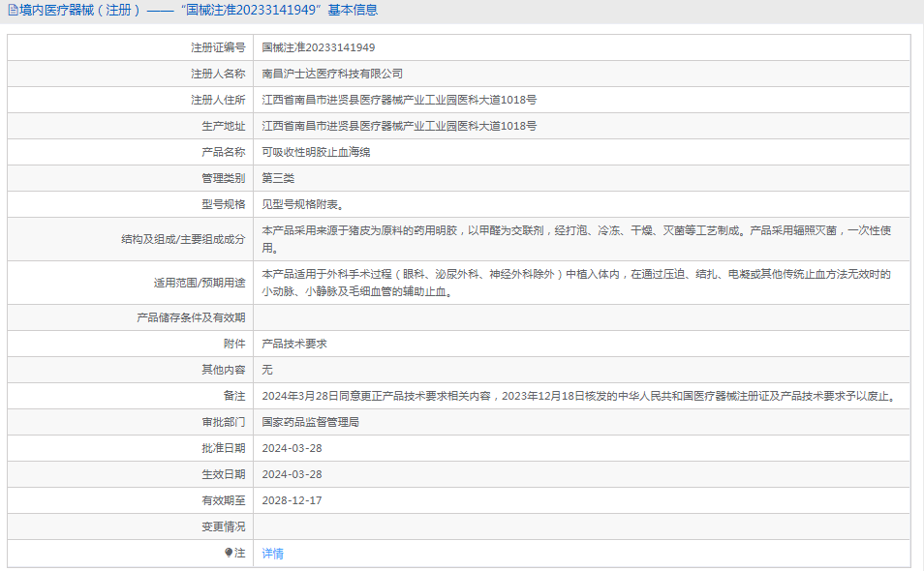Select the 注册人住所 address value
924x571 pixels.
[x=399, y=100]
